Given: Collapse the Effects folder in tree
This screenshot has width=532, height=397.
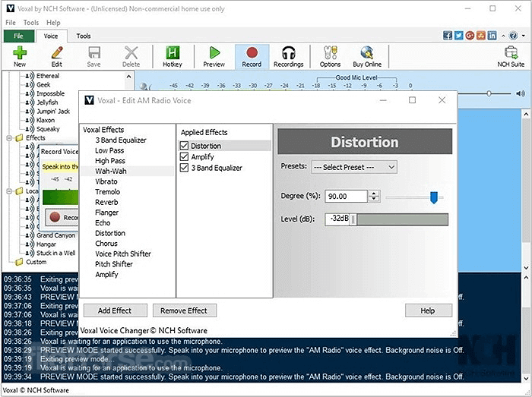Looking at the screenshot, I should 9,138.
